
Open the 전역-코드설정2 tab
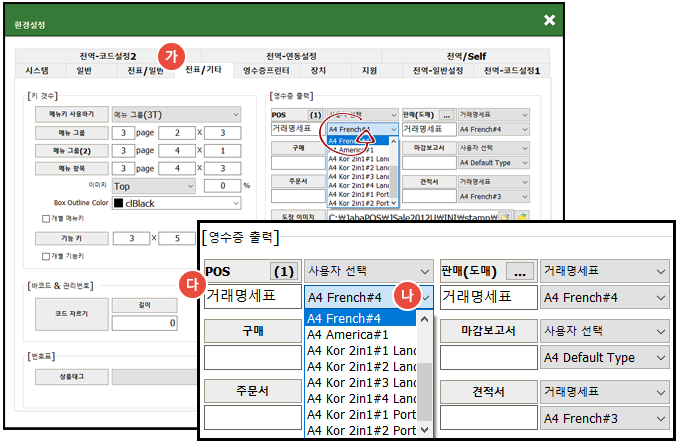point(108,56)
